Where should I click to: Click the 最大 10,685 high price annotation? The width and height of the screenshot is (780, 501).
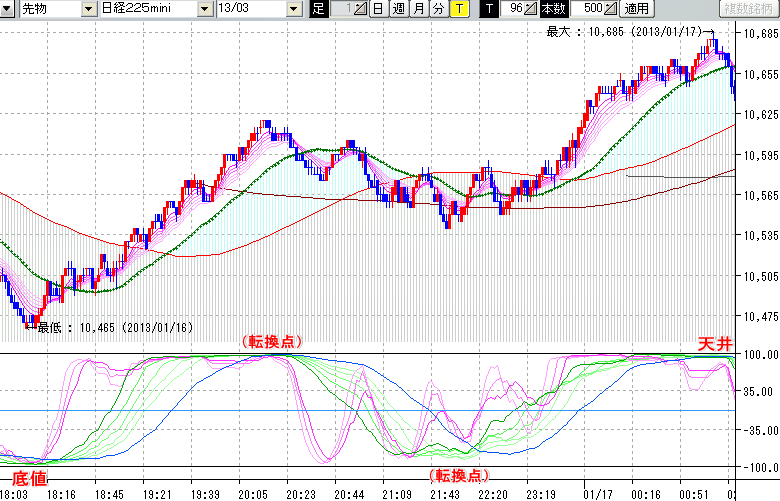pos(621,32)
